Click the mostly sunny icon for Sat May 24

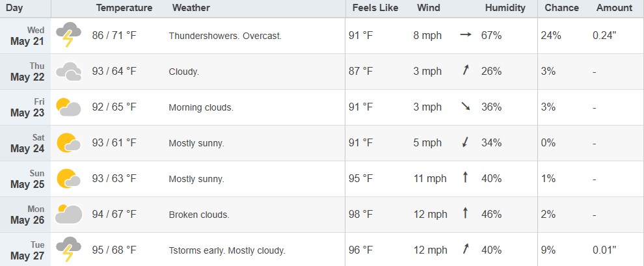pos(68,143)
